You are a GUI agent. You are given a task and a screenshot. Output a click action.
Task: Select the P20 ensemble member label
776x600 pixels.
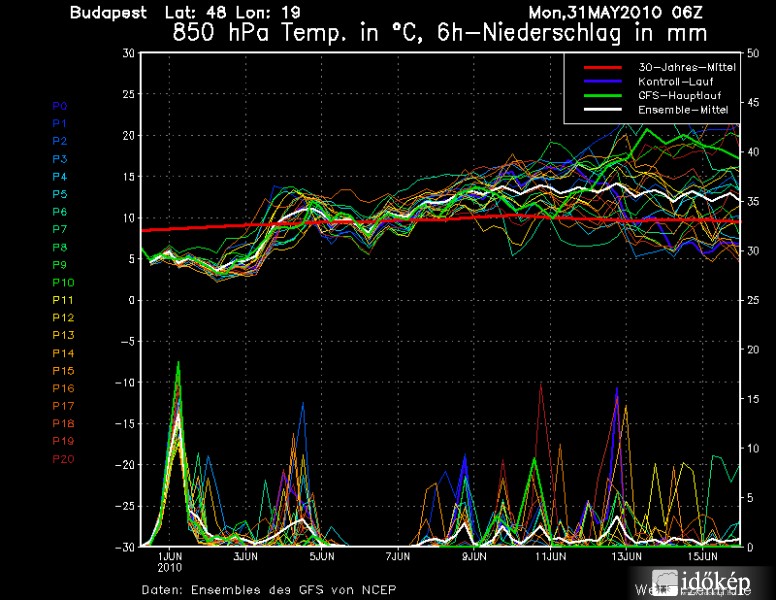coord(61,459)
